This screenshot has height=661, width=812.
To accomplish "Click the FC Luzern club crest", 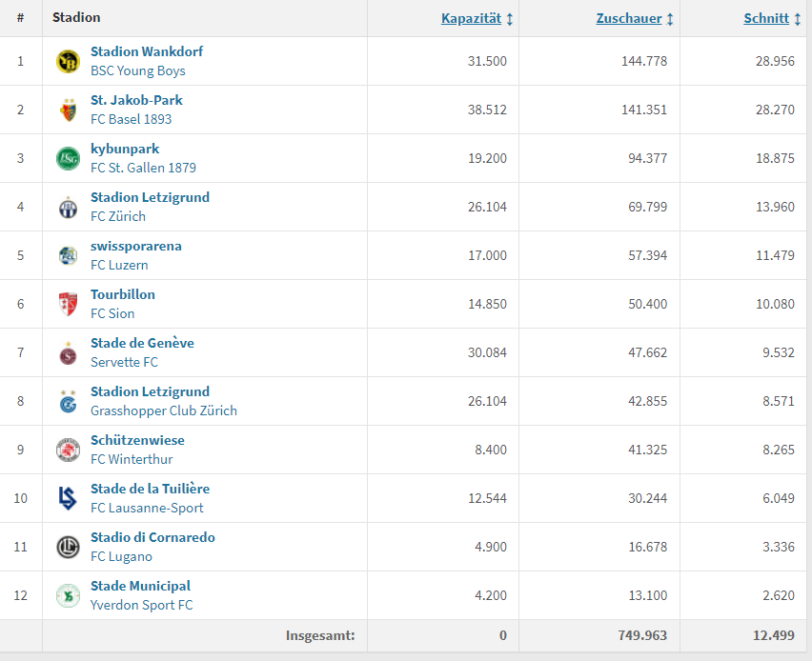I will coord(68,255).
